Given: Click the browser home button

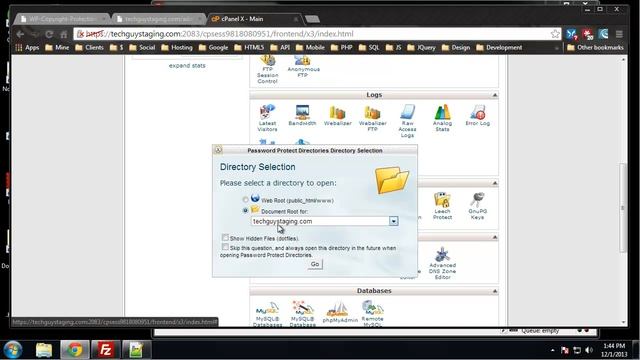Looking at the screenshot, I should click(63, 34).
